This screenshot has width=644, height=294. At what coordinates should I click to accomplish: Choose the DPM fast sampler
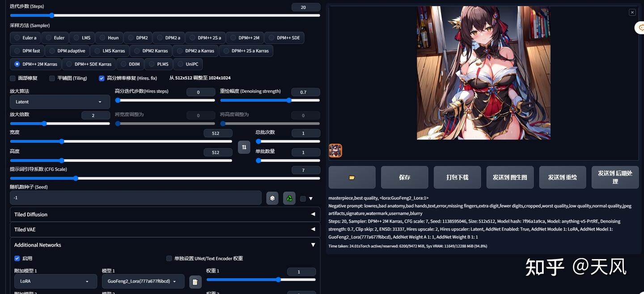27,51
